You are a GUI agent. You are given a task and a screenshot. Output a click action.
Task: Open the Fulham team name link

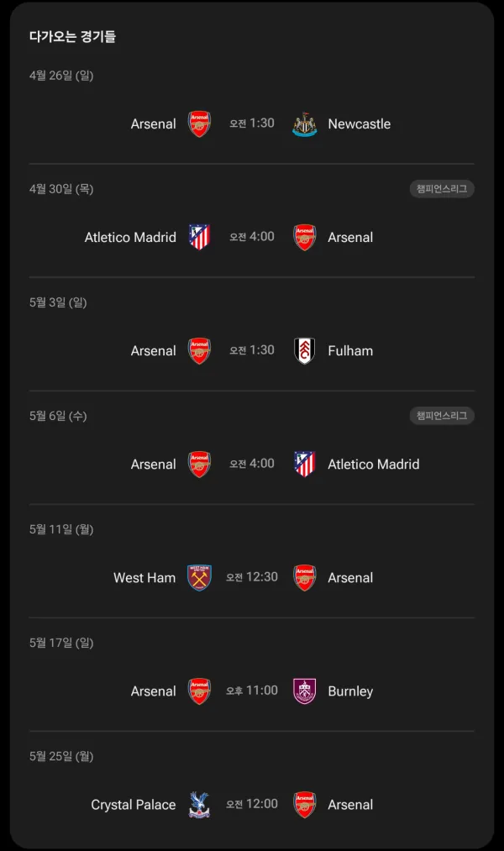[350, 351]
